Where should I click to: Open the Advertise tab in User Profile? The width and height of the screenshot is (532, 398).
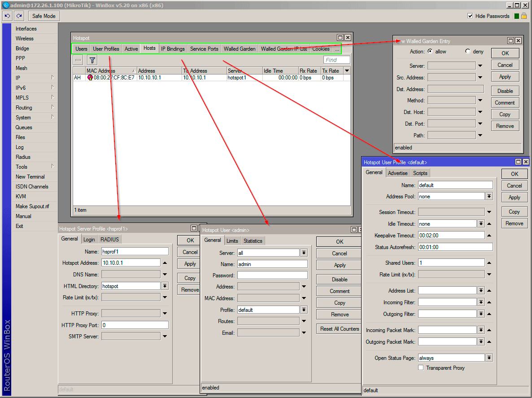coord(398,173)
